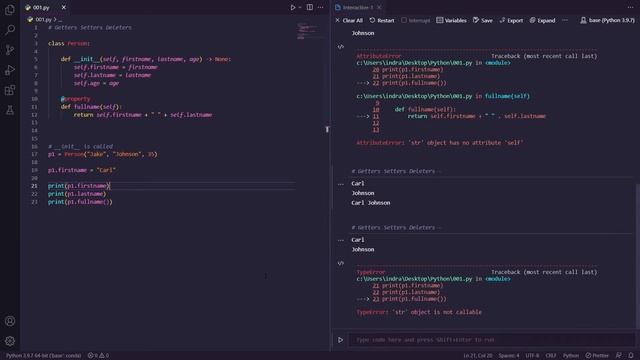Open the Interactive toolbar overflow menu
Image resolution: width=640 pixels, height=360 pixels.
565,20
